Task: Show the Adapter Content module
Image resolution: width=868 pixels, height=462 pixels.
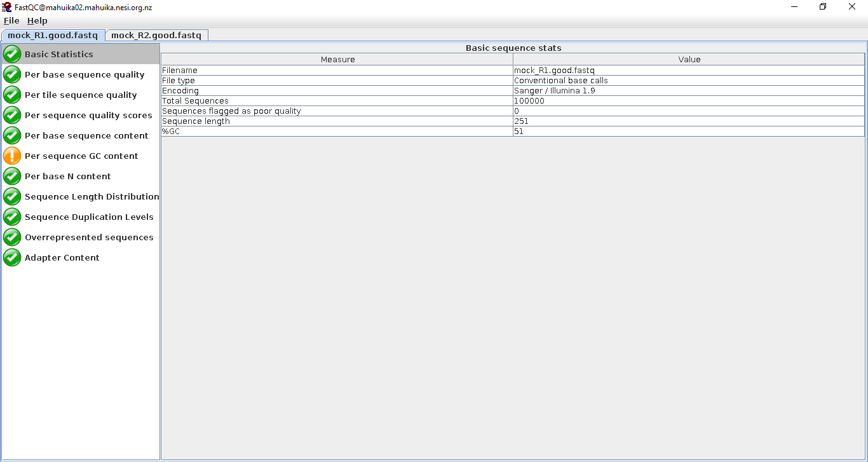Action: [62, 257]
